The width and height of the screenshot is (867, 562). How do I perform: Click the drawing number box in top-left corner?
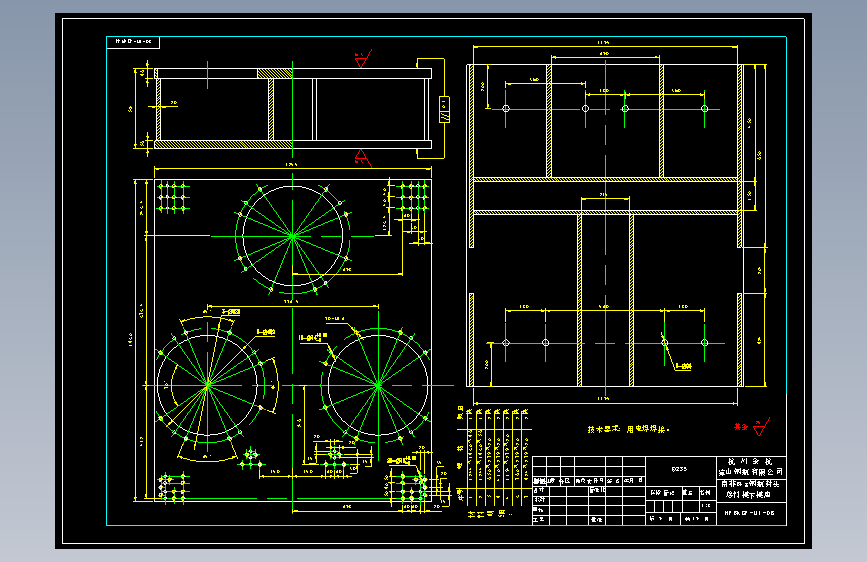[133, 42]
